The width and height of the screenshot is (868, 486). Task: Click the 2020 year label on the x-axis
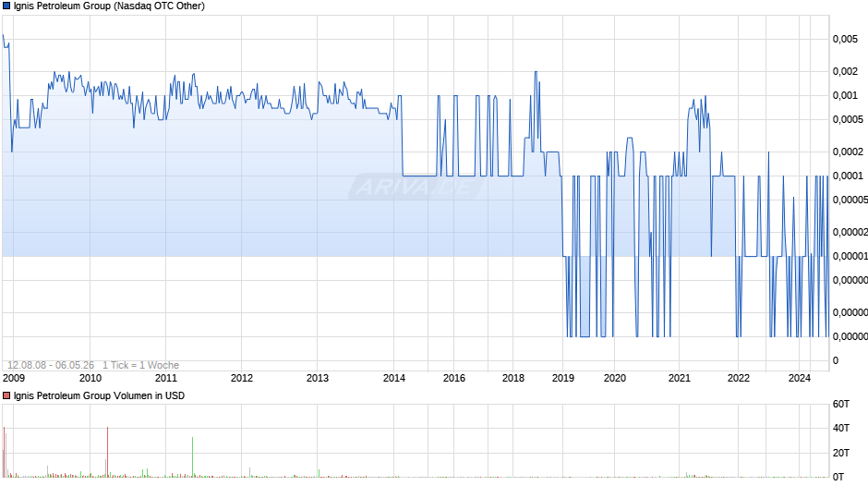[614, 378]
